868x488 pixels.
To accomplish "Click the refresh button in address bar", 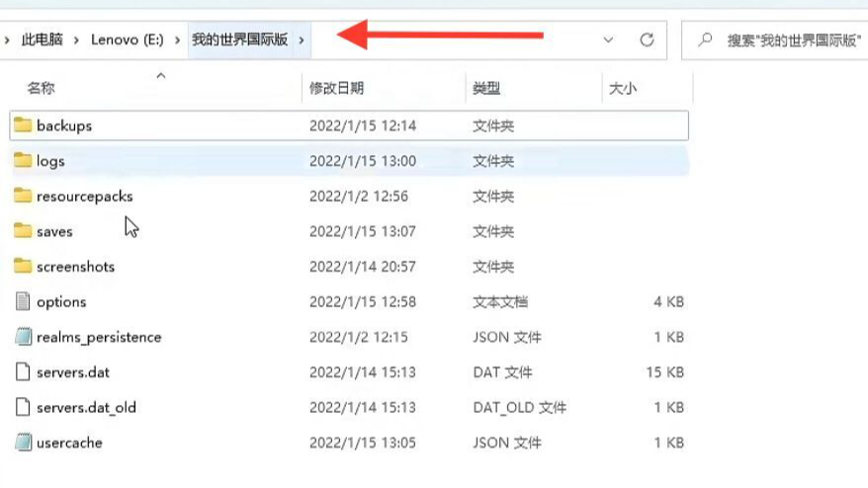I will tap(647, 40).
